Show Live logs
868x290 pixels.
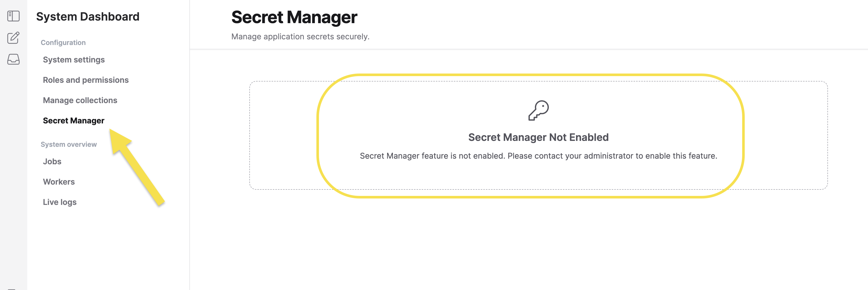point(60,202)
